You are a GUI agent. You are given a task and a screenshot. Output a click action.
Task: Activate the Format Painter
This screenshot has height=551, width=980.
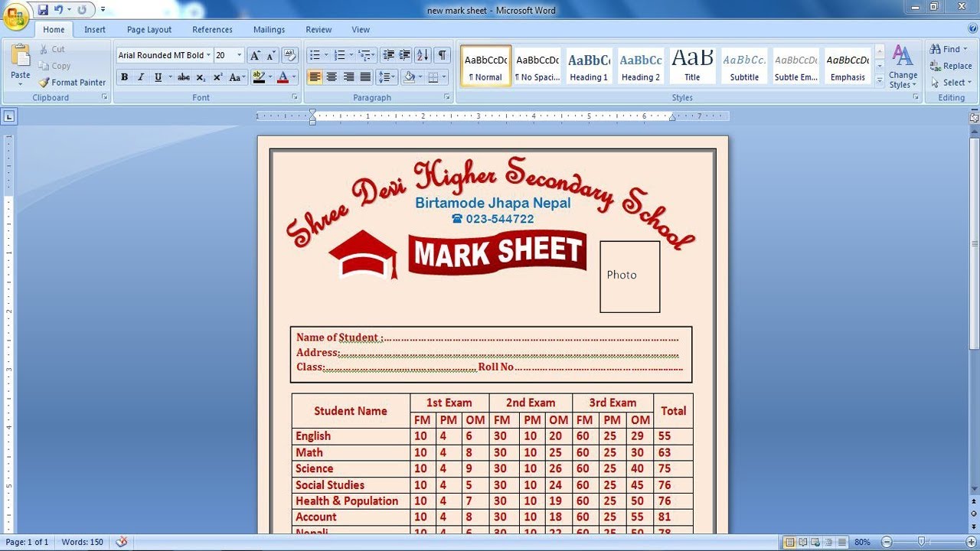point(72,83)
